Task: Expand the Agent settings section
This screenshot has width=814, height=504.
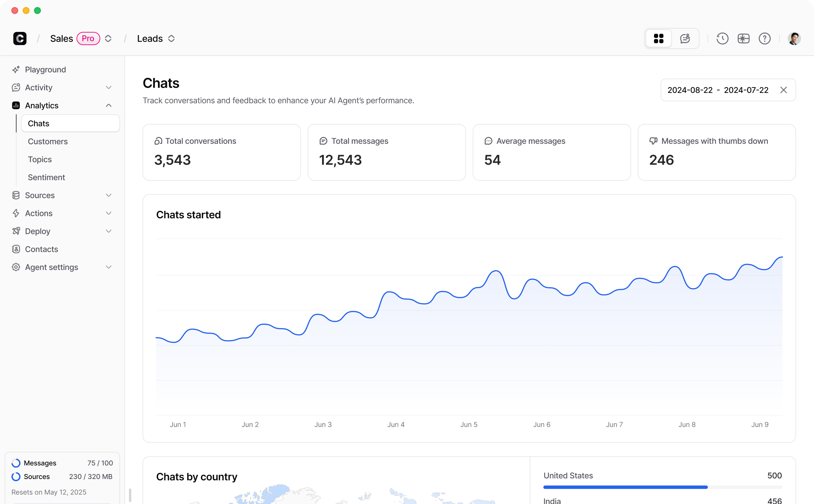Action: (x=108, y=267)
